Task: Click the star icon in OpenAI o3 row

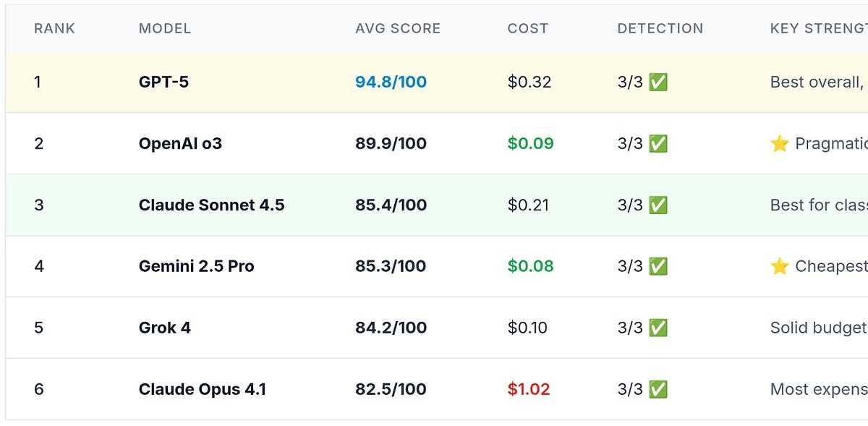Action: pyautogui.click(x=779, y=144)
